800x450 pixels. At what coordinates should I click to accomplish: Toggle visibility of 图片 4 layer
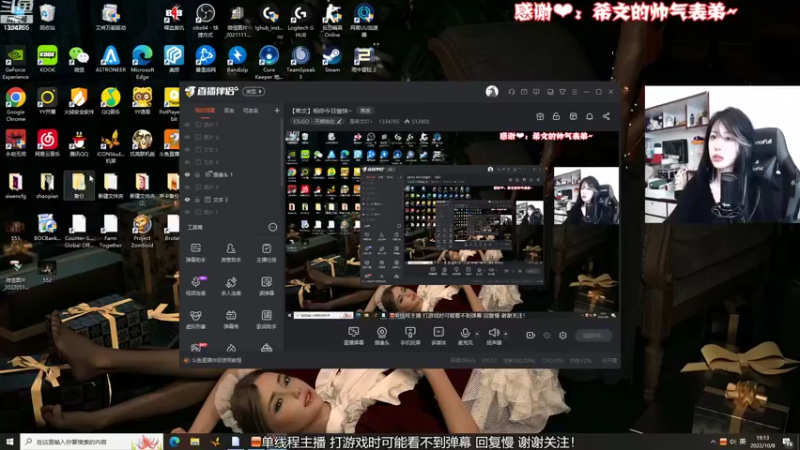(x=187, y=187)
